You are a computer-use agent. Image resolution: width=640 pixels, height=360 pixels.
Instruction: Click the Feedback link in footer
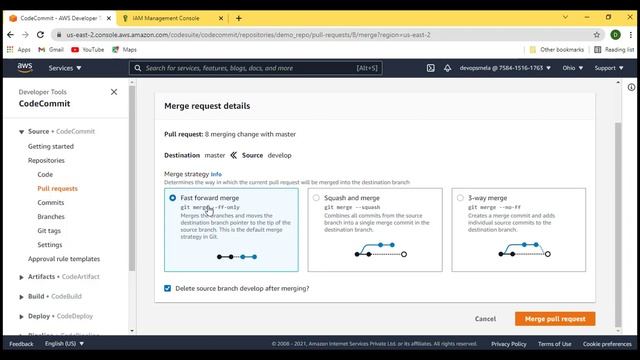(x=21, y=344)
